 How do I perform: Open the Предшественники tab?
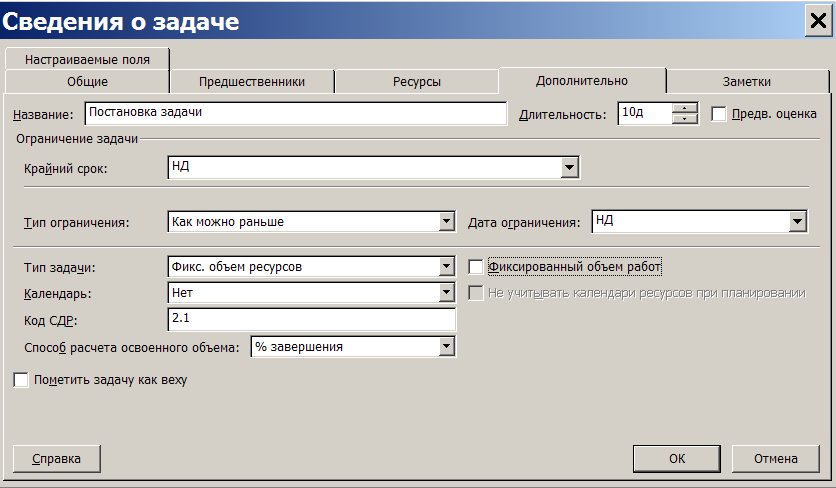tap(252, 82)
